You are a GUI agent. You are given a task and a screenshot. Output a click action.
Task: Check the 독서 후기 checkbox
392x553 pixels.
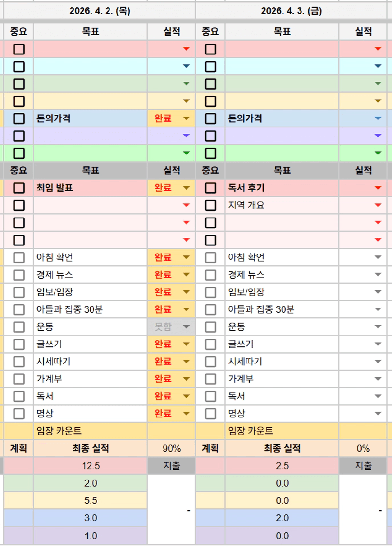coord(210,188)
